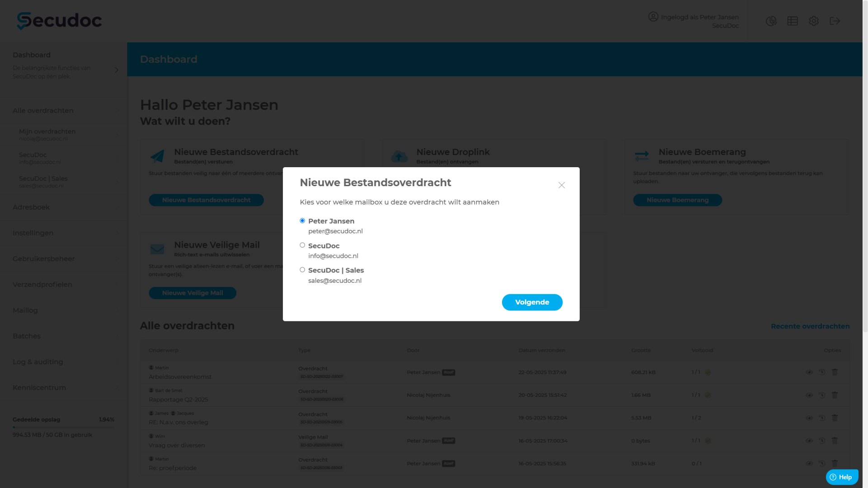Open the Arbeidsovereenkomst transfer subject
The height and width of the screenshot is (488, 868).
point(180,377)
